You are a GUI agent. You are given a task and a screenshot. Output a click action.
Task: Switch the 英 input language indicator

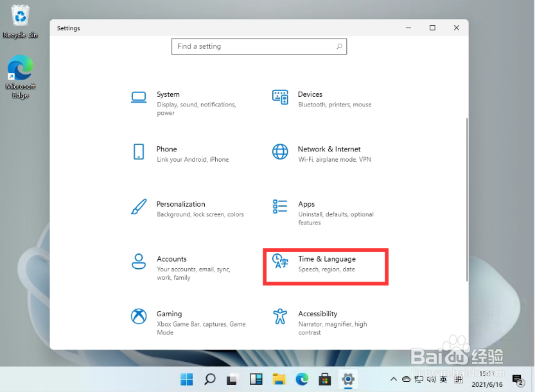pyautogui.click(x=443, y=379)
